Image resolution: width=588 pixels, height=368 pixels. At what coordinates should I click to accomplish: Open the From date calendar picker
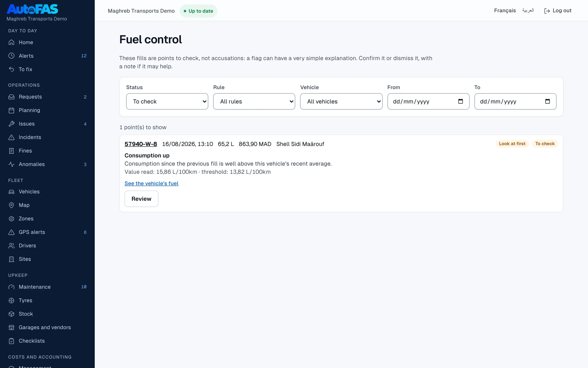pyautogui.click(x=460, y=101)
